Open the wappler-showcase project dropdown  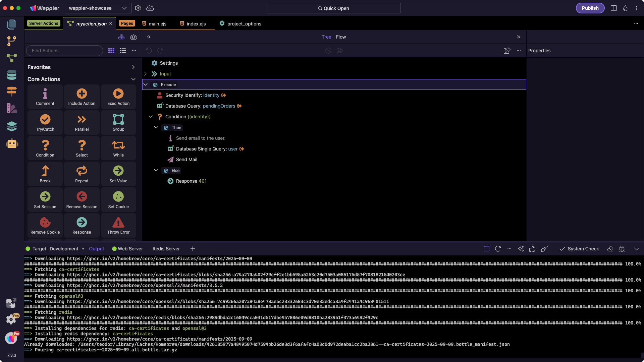pyautogui.click(x=98, y=8)
